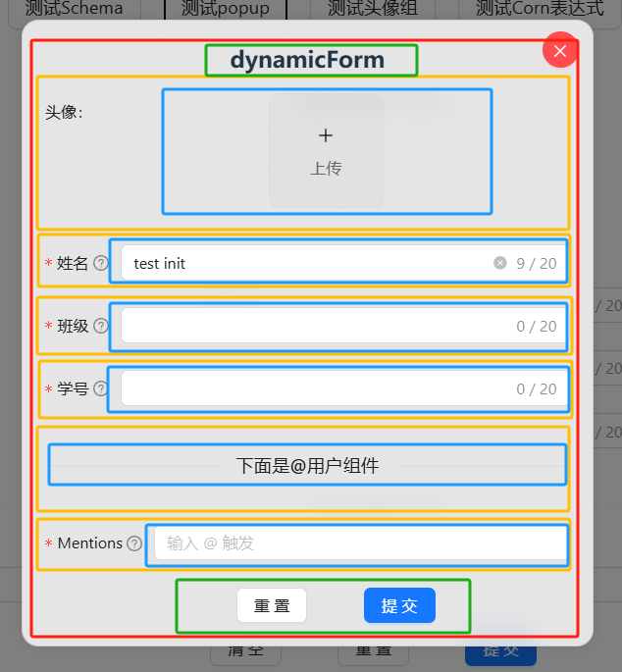The image size is (622, 672).
Task: Switch to the 测试popup tab
Action: (226, 9)
